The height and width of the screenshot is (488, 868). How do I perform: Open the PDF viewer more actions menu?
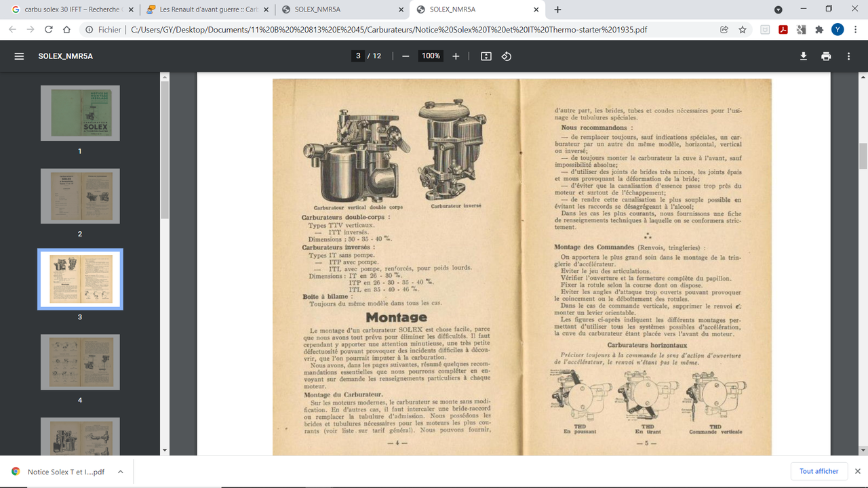[848, 56]
